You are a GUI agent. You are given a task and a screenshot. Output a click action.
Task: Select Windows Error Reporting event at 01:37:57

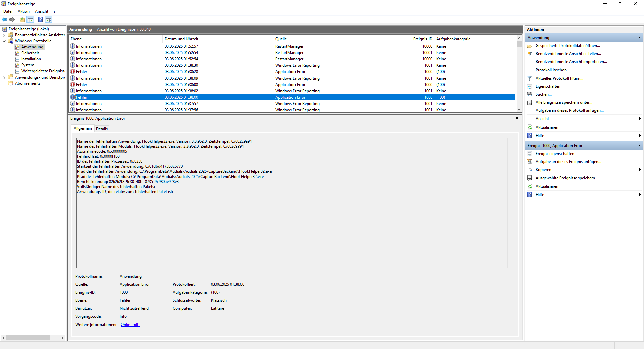[x=292, y=104]
